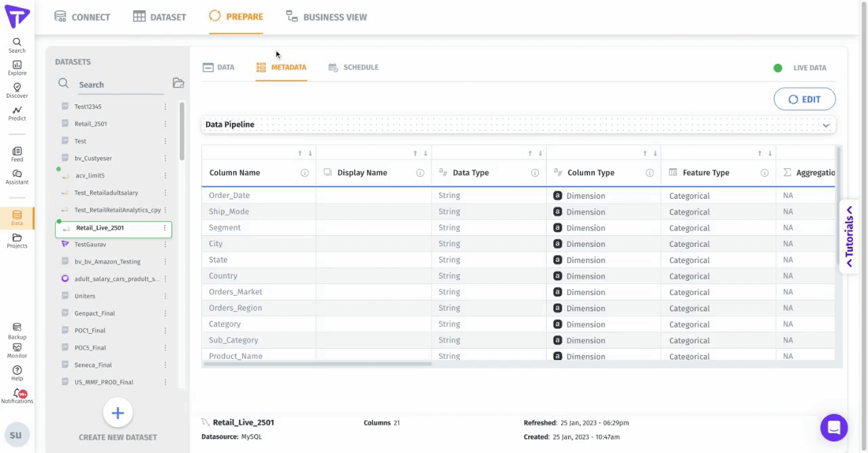Click the folder icon beside dataset search
Screen dimensions: 868x453
click(178, 83)
